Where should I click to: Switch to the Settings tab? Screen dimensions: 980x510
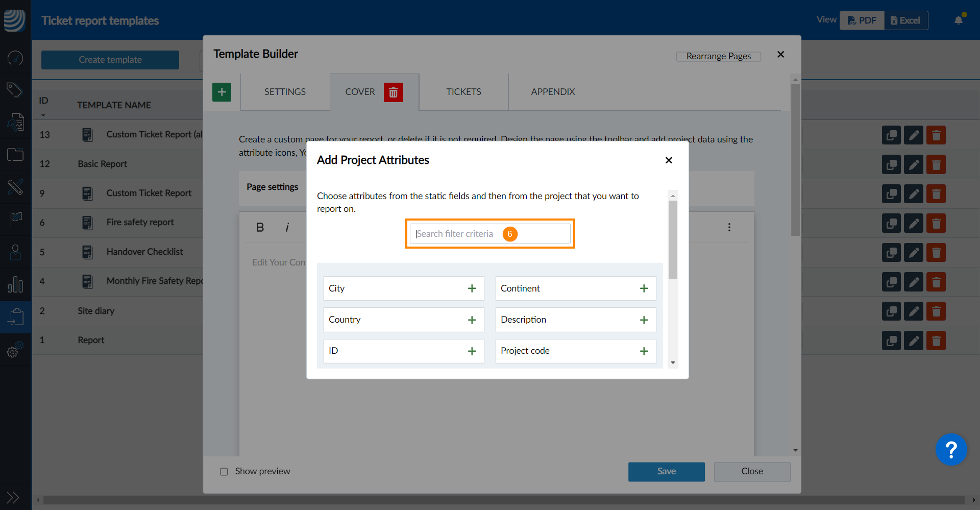(285, 92)
